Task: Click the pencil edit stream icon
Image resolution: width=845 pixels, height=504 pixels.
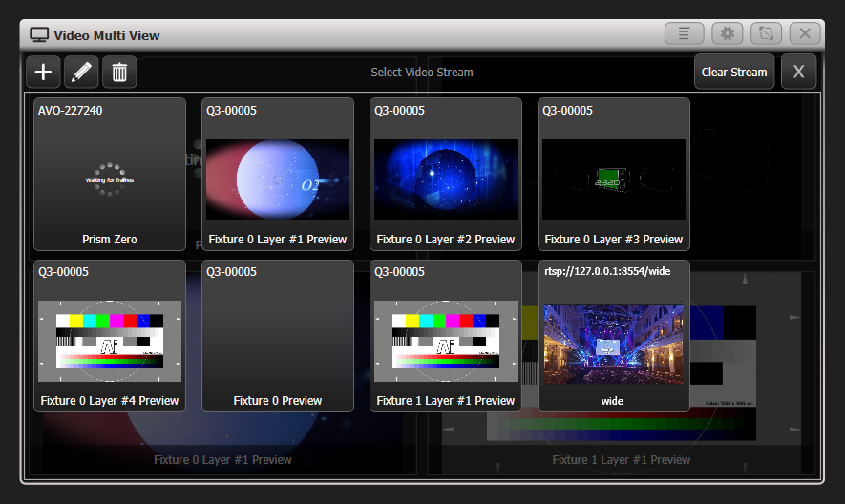Action: (81, 72)
